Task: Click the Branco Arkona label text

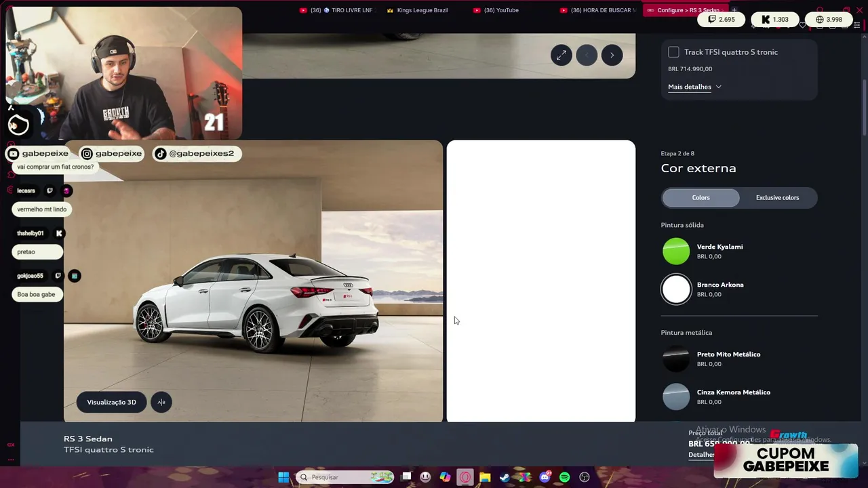Action: pos(720,285)
